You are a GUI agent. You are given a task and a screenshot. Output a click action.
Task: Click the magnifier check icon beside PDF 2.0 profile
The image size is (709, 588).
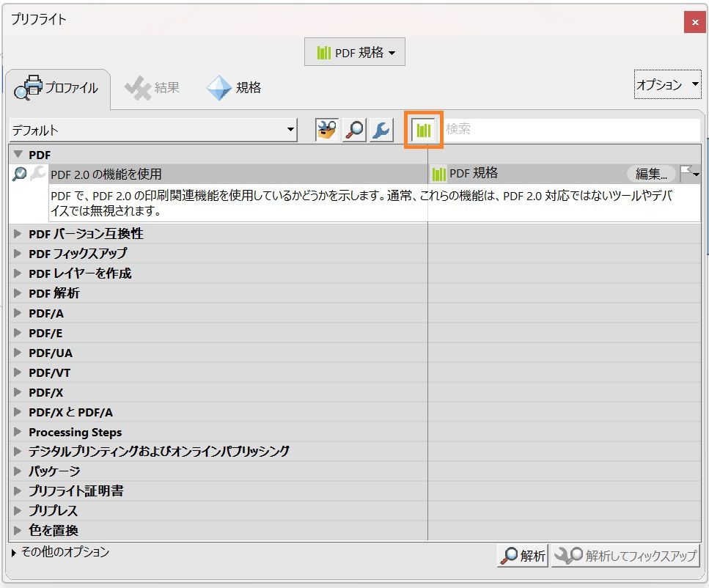20,174
